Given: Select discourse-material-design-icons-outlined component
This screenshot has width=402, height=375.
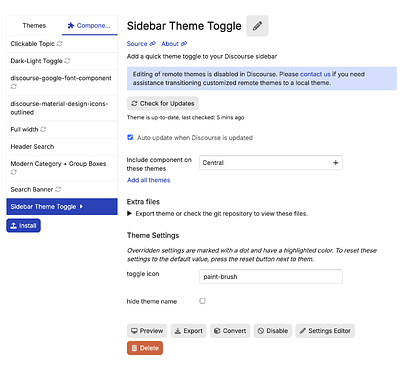Looking at the screenshot, I should tap(62, 108).
